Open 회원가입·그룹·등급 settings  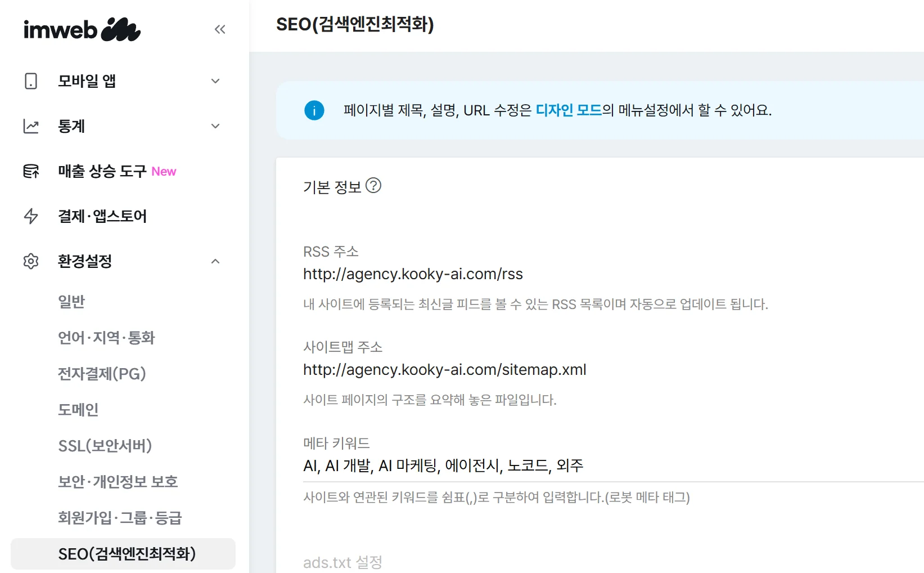(x=120, y=518)
